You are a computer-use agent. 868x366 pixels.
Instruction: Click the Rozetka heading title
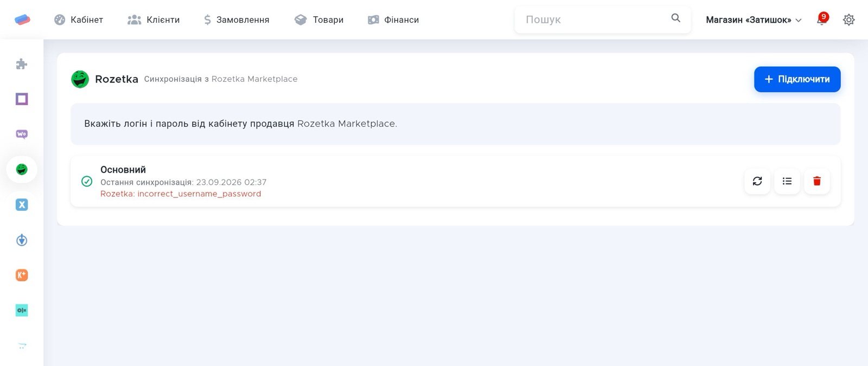[117, 79]
